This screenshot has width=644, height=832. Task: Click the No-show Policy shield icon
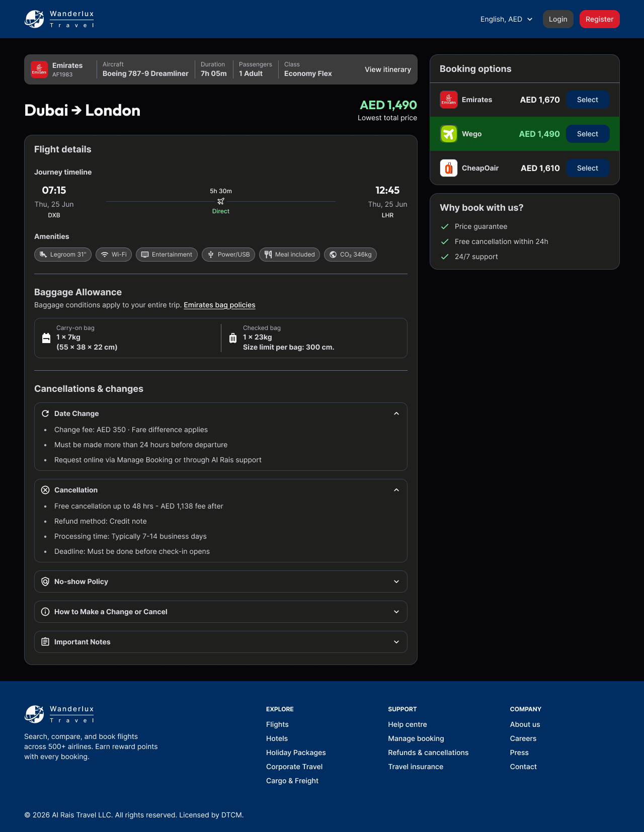45,581
